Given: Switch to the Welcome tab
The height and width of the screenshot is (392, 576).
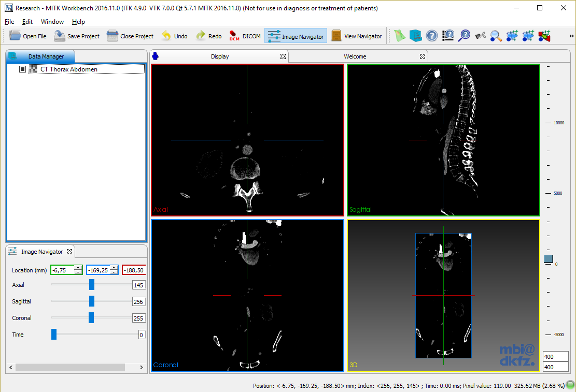Looking at the screenshot, I should [x=355, y=56].
